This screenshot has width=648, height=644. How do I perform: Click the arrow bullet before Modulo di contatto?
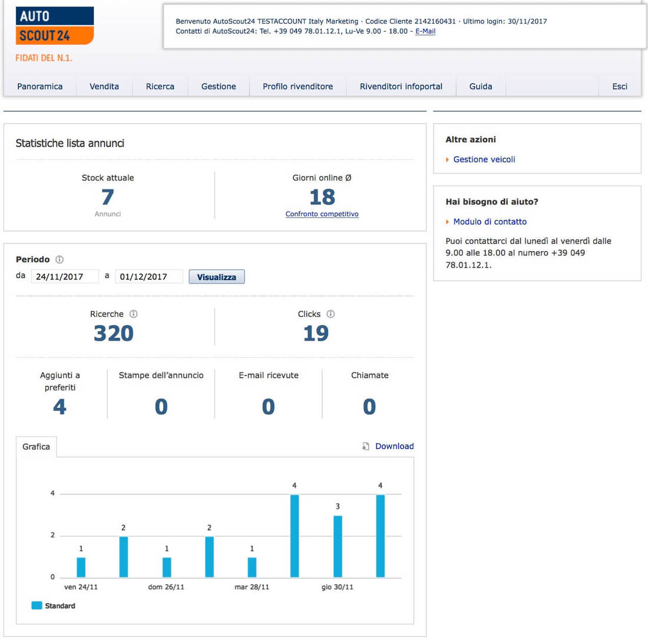coord(447,222)
